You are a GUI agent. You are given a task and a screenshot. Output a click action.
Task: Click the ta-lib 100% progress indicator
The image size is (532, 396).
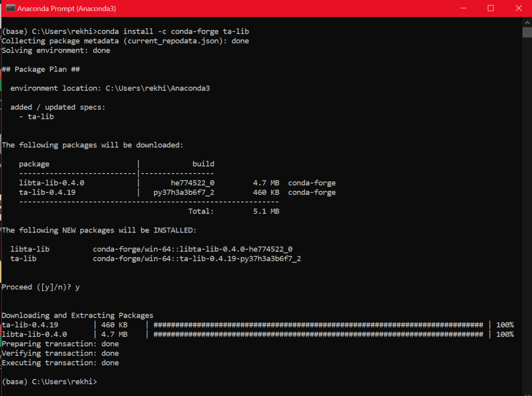[x=504, y=324]
